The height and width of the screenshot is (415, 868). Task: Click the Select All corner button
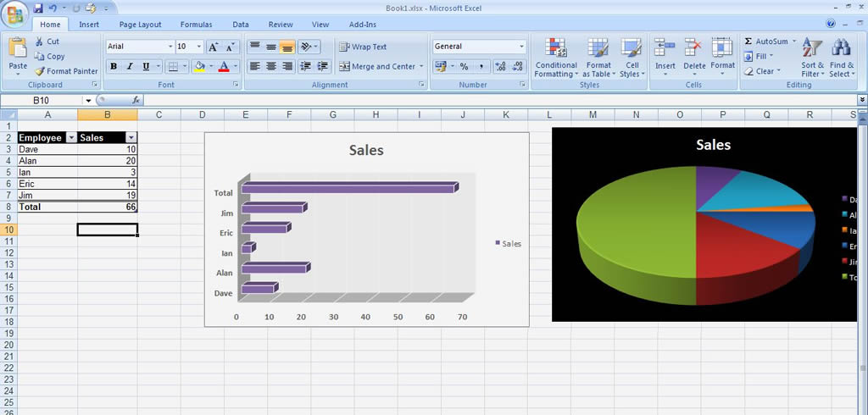(x=8, y=114)
